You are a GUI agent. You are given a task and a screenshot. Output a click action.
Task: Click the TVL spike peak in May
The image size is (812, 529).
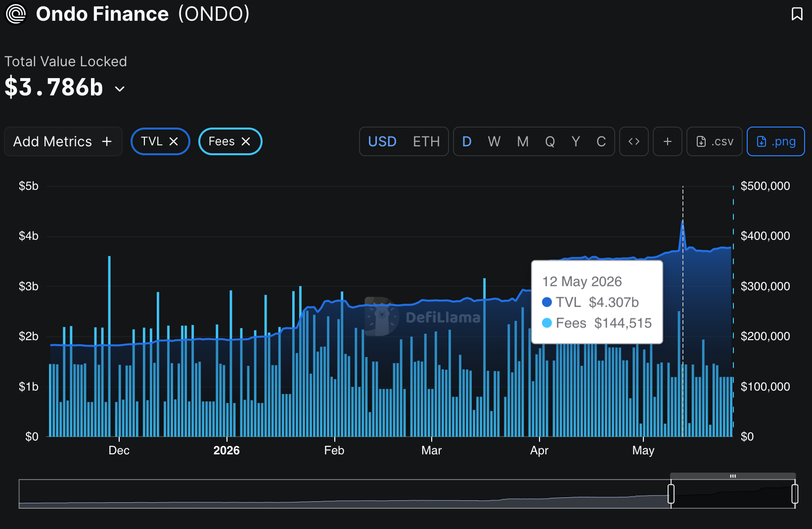click(682, 221)
